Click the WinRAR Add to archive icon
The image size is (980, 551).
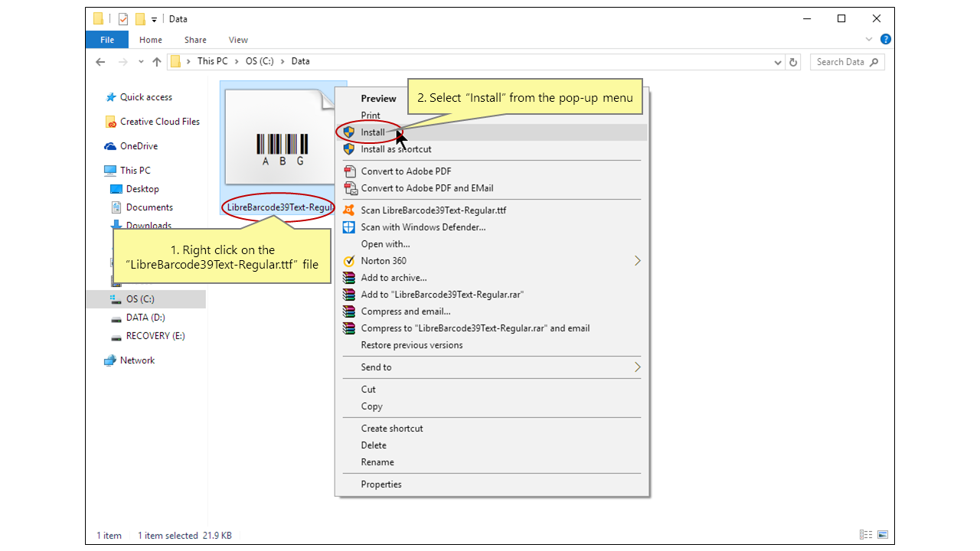coord(348,277)
